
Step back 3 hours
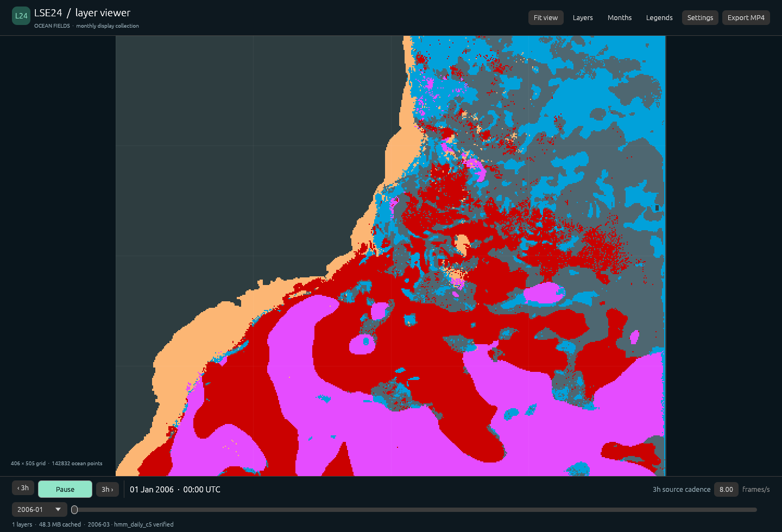[23, 488]
